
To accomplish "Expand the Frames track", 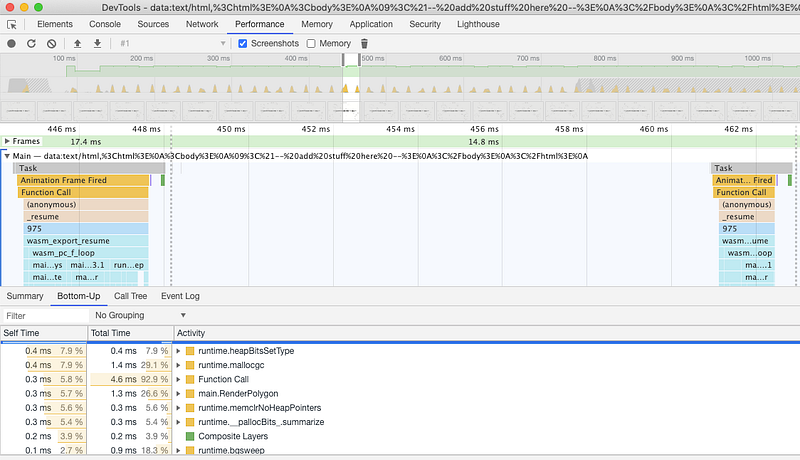I will click(x=7, y=141).
